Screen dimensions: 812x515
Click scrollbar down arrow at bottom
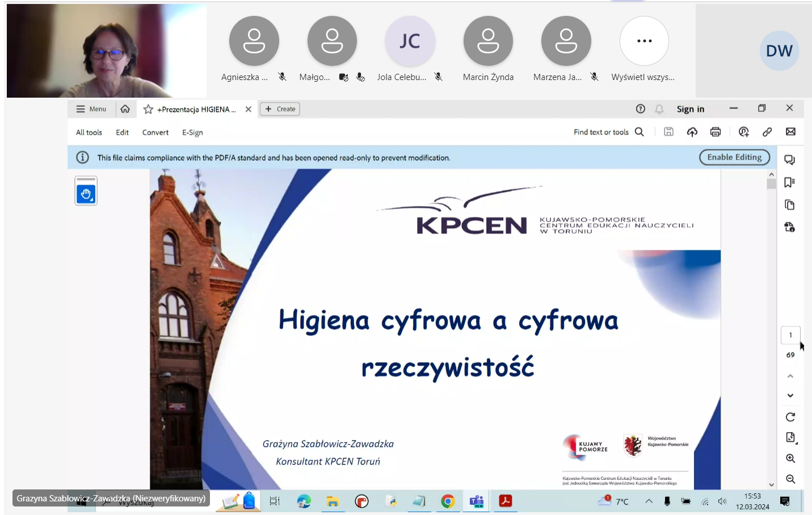tap(771, 485)
